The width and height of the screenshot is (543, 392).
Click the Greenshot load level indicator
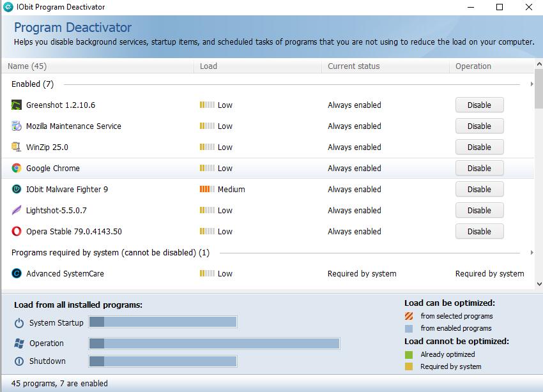click(x=207, y=105)
